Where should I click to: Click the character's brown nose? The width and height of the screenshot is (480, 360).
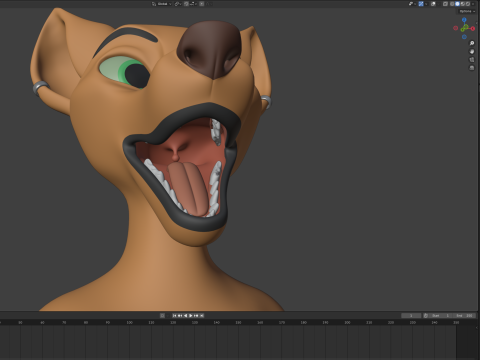209,49
